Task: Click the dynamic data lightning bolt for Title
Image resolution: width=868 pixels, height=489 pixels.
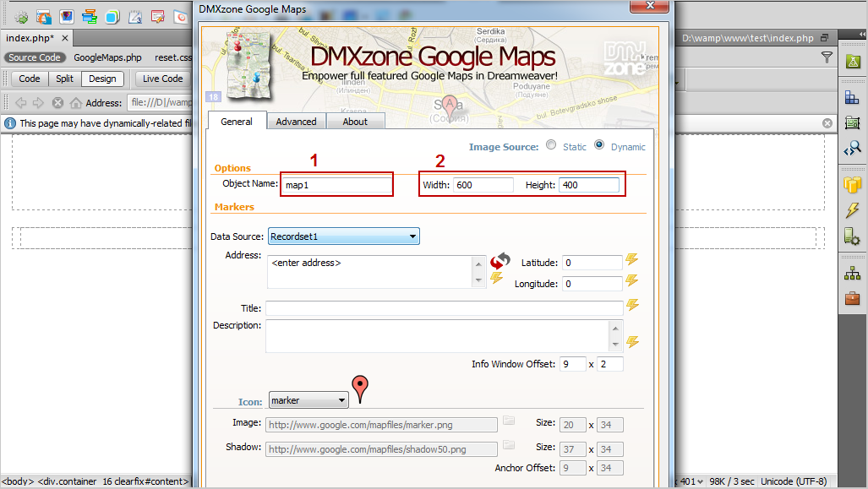Action: [x=633, y=305]
